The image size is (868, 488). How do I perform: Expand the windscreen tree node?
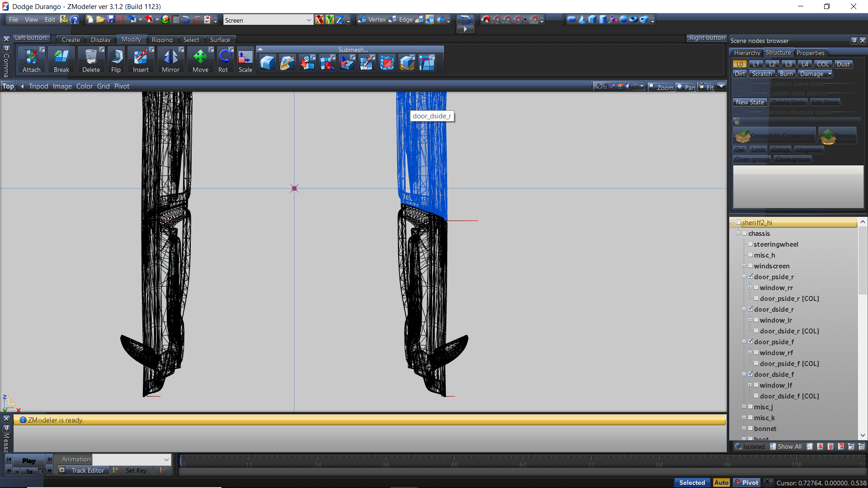point(744,266)
